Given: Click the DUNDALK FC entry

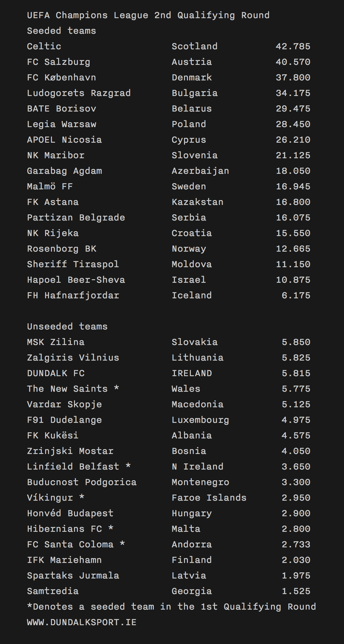Looking at the screenshot, I should click(55, 373).
